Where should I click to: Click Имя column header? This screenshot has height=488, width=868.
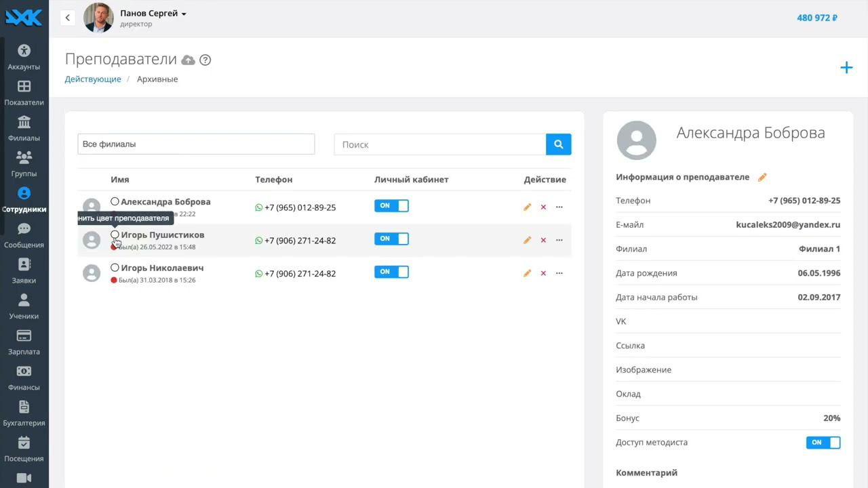pyautogui.click(x=120, y=180)
